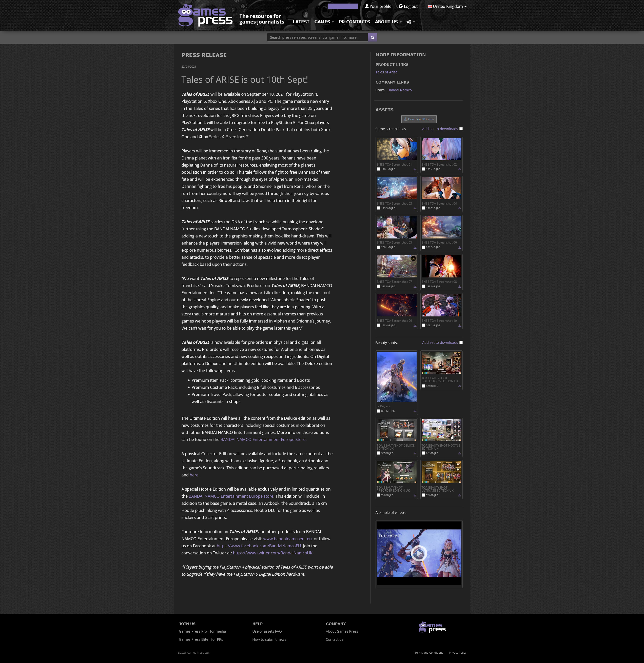Screen dimensions: 644x663
Task: Open the JP Key art thumbnail
Action: (397, 377)
